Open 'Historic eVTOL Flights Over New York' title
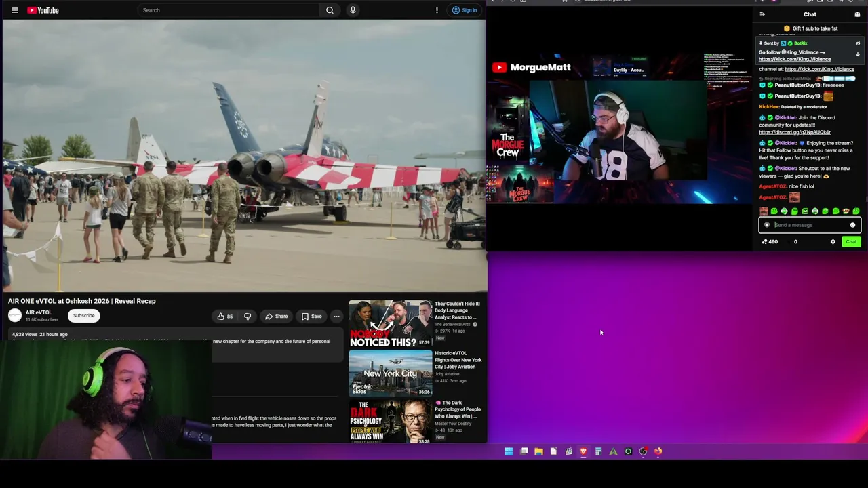The image size is (868, 488). [x=458, y=360]
